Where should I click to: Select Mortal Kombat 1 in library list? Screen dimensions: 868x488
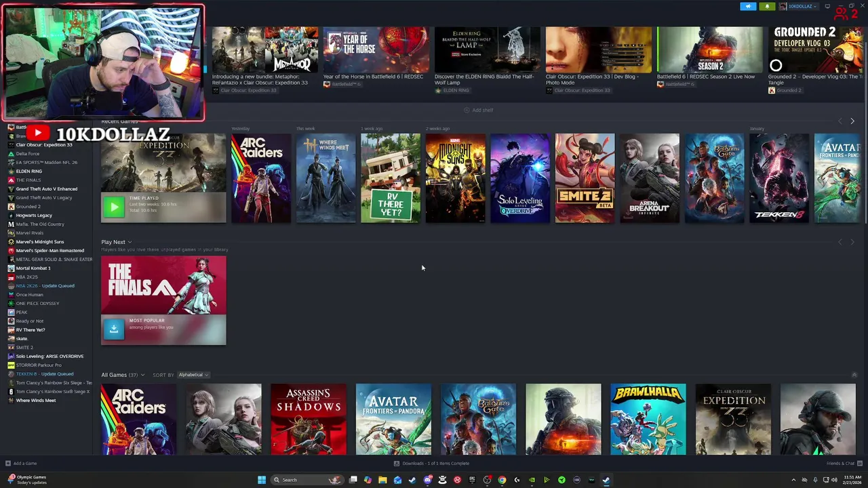(x=33, y=268)
